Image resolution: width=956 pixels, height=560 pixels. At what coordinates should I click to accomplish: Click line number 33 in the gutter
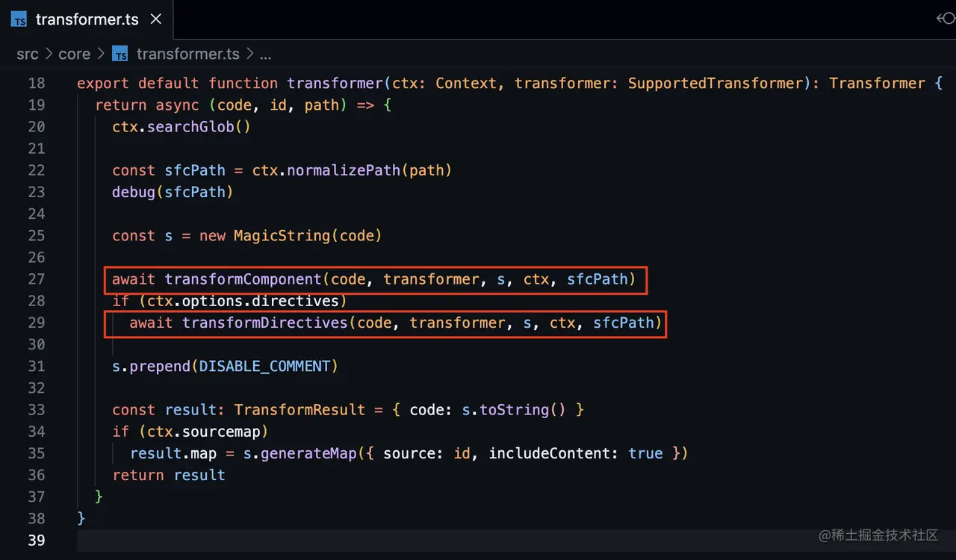click(37, 409)
